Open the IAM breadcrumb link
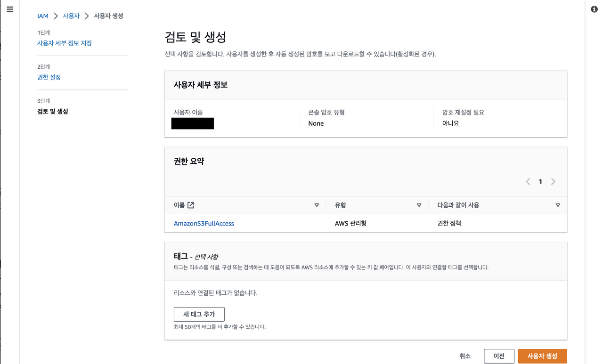The width and height of the screenshot is (603, 364). point(43,16)
